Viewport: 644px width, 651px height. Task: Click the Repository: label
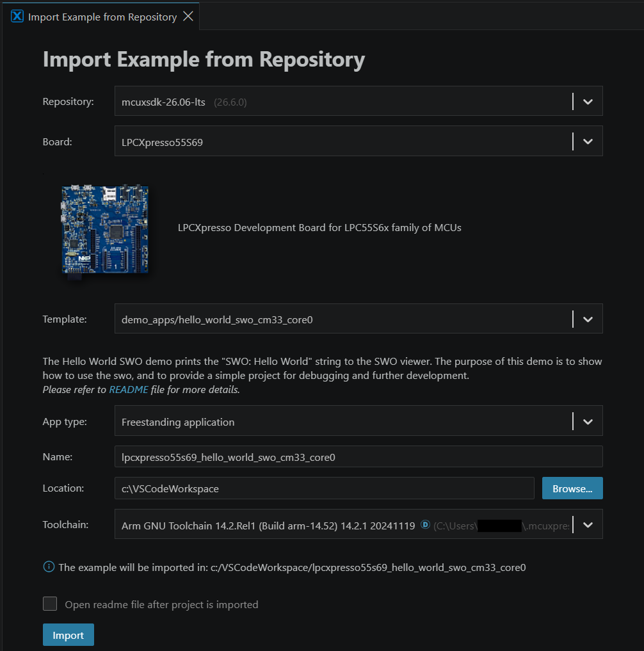tap(68, 102)
